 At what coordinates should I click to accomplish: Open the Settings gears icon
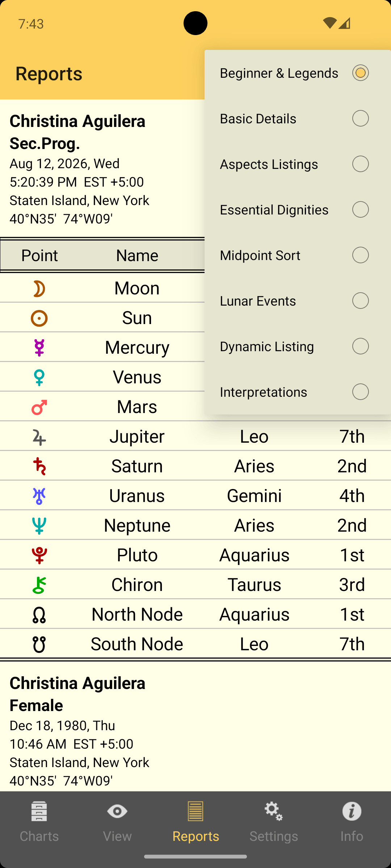pyautogui.click(x=274, y=811)
